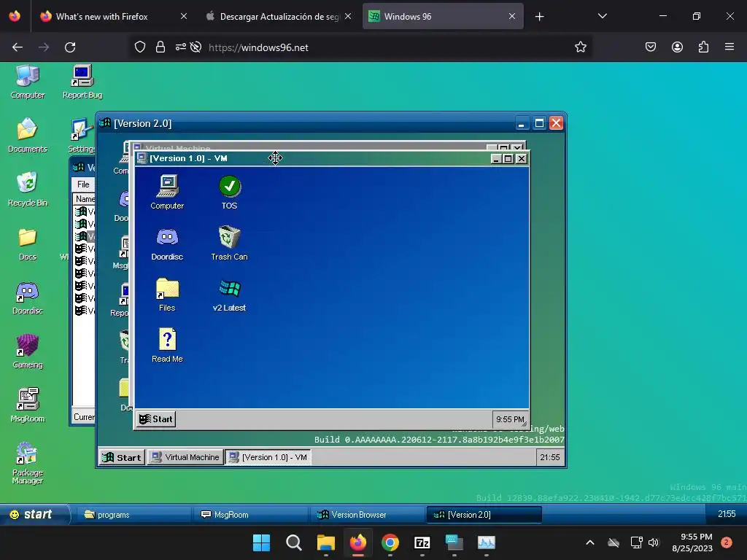Open a new Firefox tab
The height and width of the screenshot is (560, 747).
[539, 17]
